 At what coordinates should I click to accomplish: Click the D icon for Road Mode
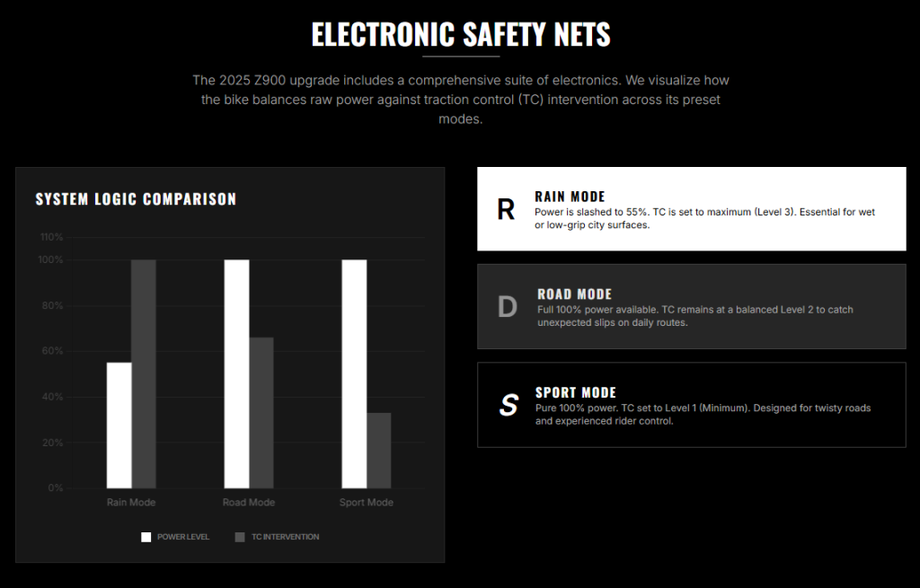508,307
